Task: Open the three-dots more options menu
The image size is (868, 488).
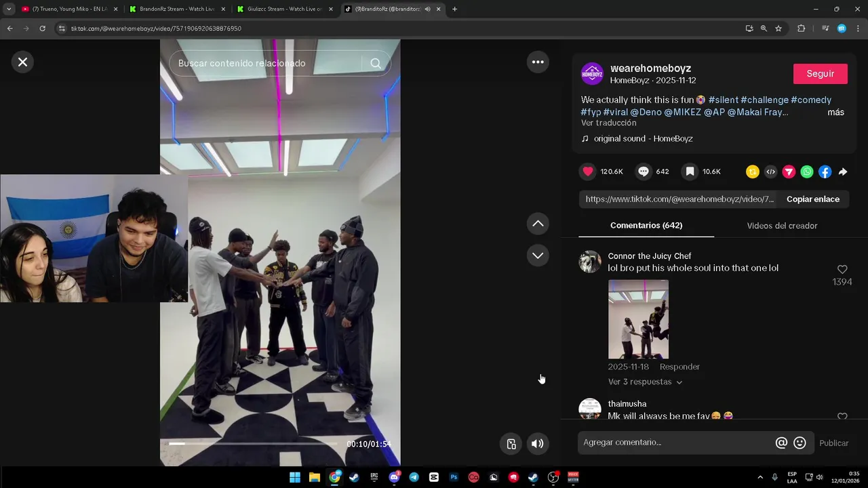Action: (x=538, y=62)
